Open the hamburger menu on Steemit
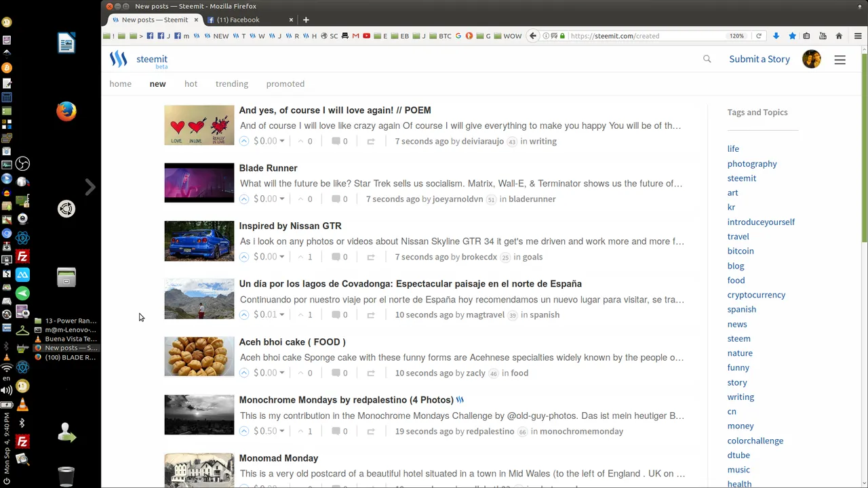 point(840,60)
